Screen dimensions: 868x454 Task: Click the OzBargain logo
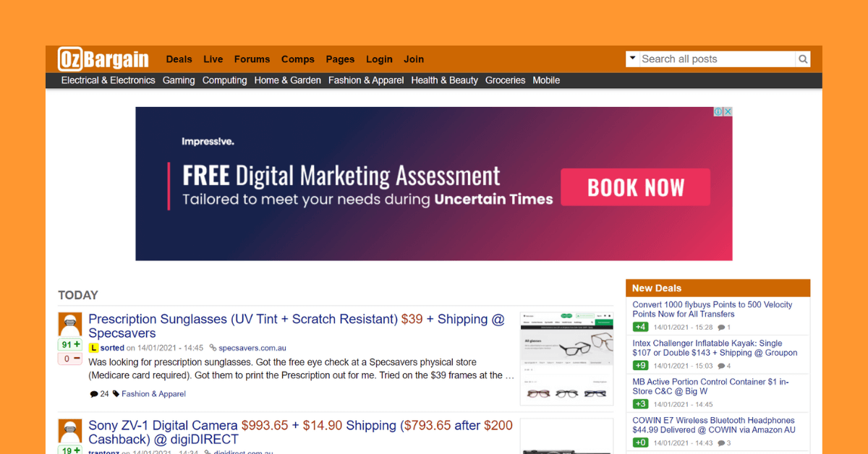103,59
